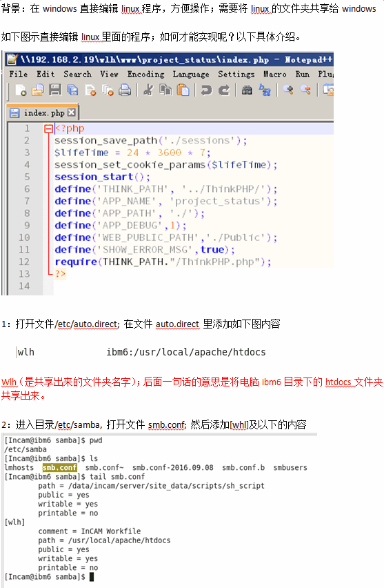Open the Settings menu
This screenshot has width=384, height=588.
click(x=236, y=75)
